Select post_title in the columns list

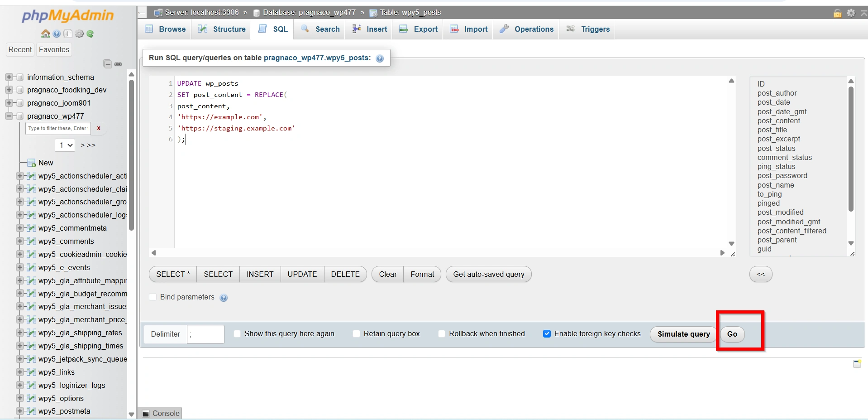click(x=772, y=130)
